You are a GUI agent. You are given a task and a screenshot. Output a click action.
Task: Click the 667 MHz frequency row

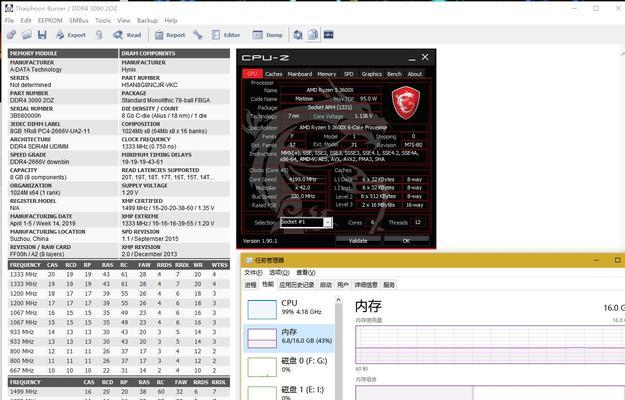[x=119, y=371]
